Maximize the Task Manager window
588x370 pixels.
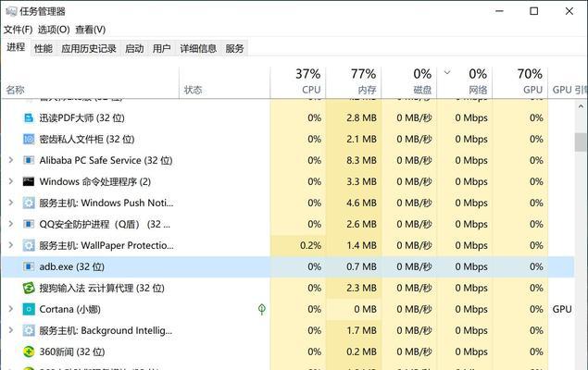point(534,11)
